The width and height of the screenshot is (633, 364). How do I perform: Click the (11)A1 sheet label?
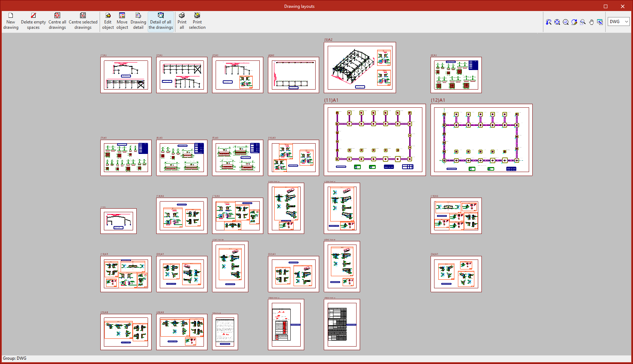tap(331, 100)
